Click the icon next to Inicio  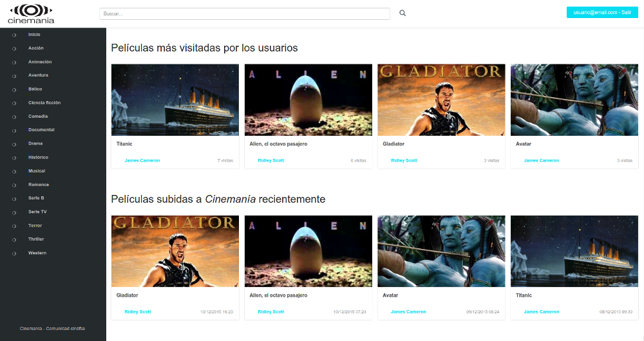(x=14, y=35)
